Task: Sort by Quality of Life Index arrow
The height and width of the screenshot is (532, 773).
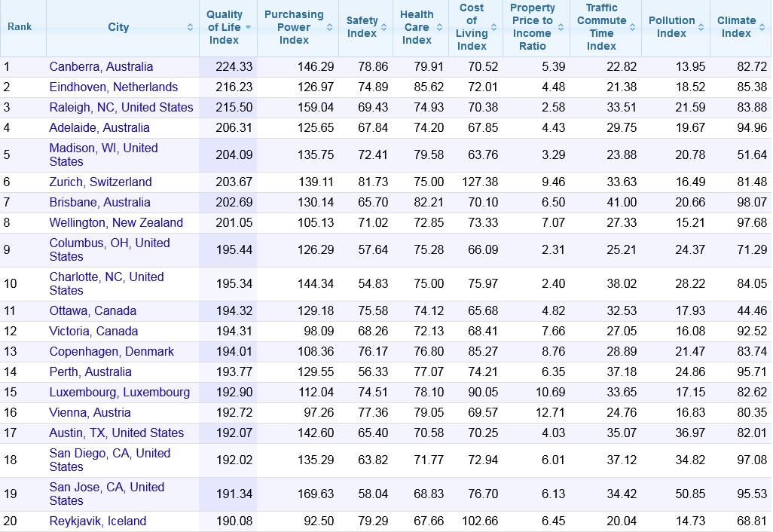Action: 248,27
